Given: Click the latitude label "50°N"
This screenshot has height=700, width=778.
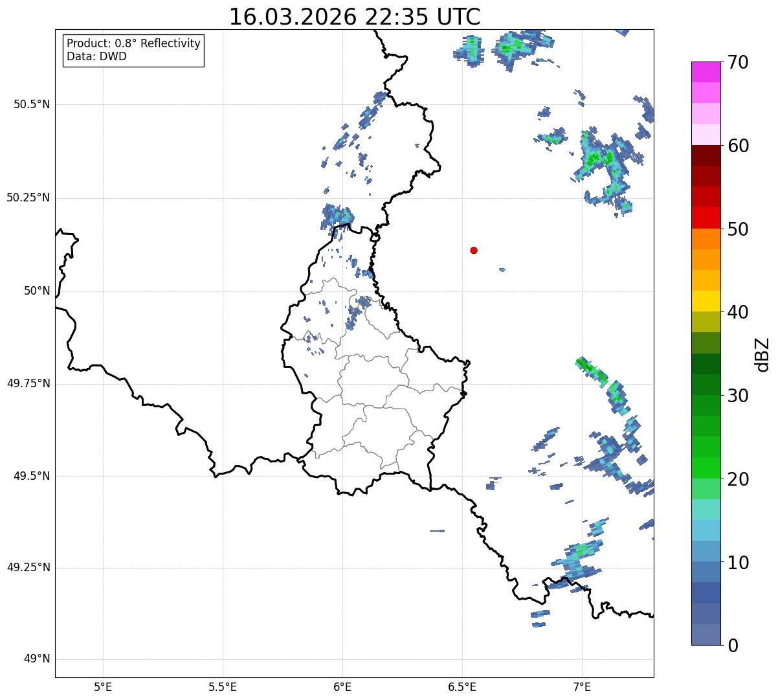Looking at the screenshot, I should (x=37, y=291).
